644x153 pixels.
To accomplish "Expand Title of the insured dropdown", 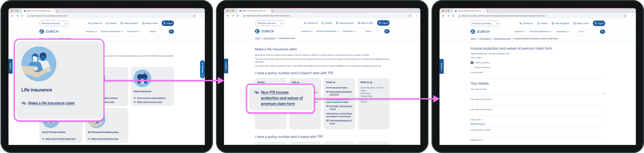I will 538,93.
